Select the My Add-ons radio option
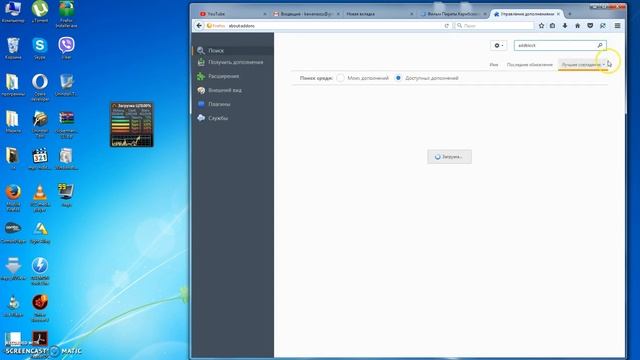 [340, 78]
